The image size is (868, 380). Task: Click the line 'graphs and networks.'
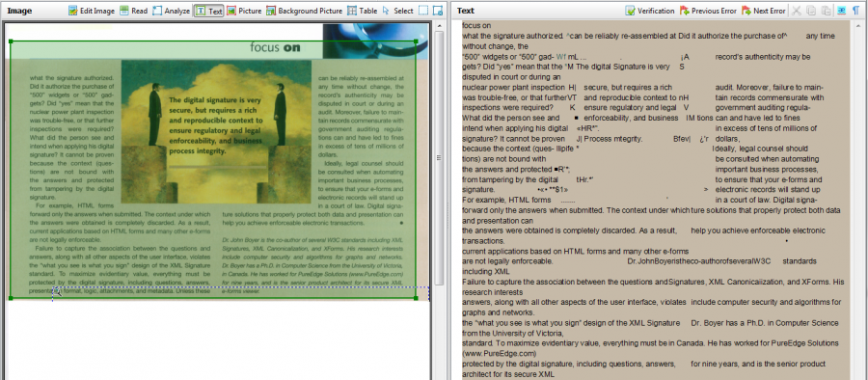click(499, 312)
